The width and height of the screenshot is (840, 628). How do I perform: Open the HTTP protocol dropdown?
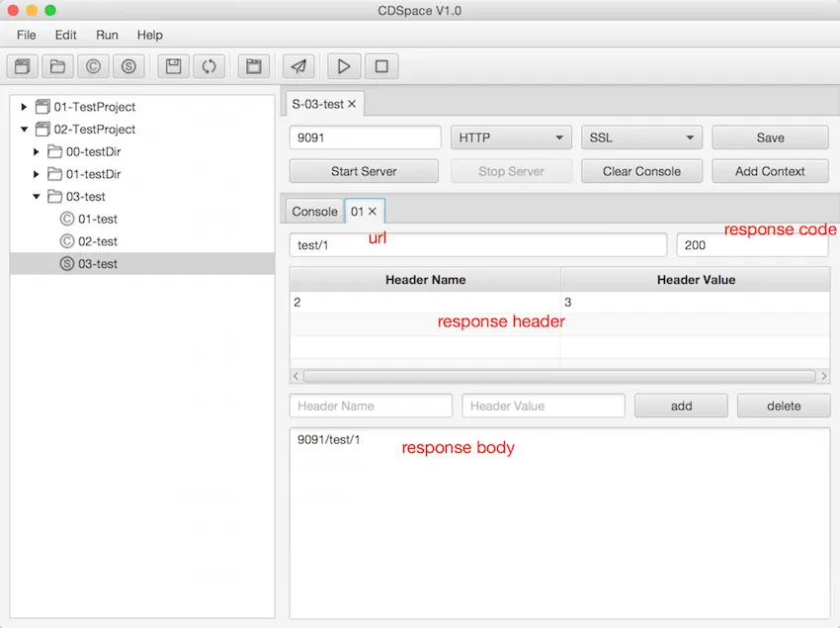(511, 137)
